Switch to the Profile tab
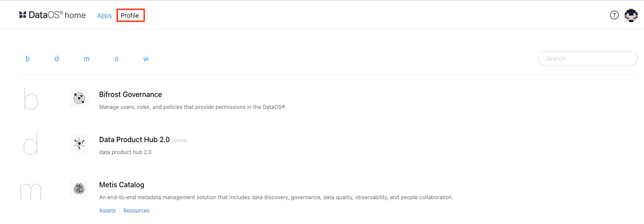 point(130,15)
